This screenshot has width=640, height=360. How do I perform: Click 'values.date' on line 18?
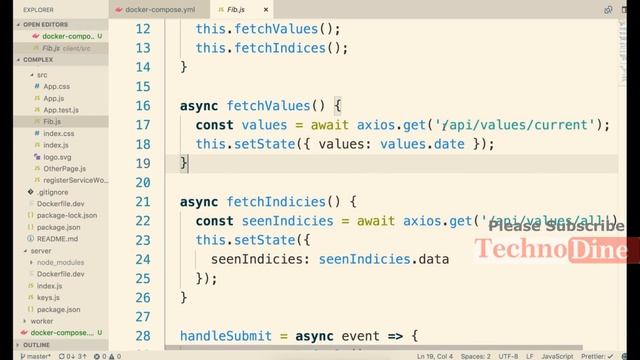[422, 144]
